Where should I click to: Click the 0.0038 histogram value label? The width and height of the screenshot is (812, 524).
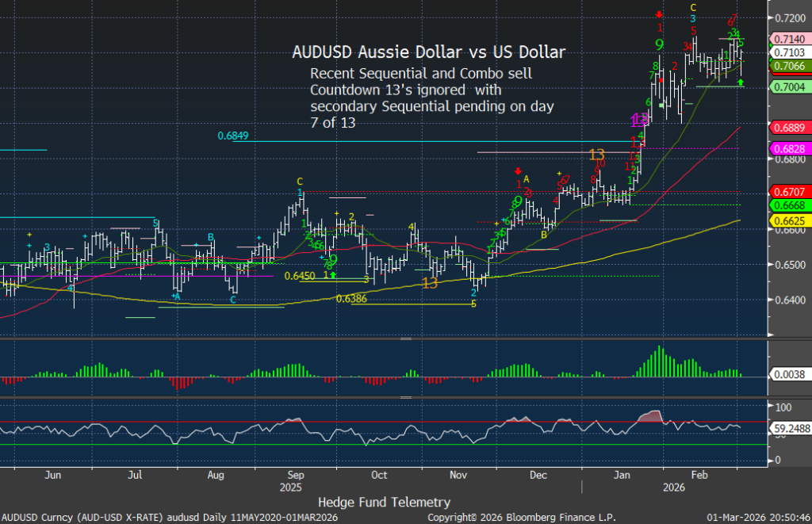tap(788, 375)
